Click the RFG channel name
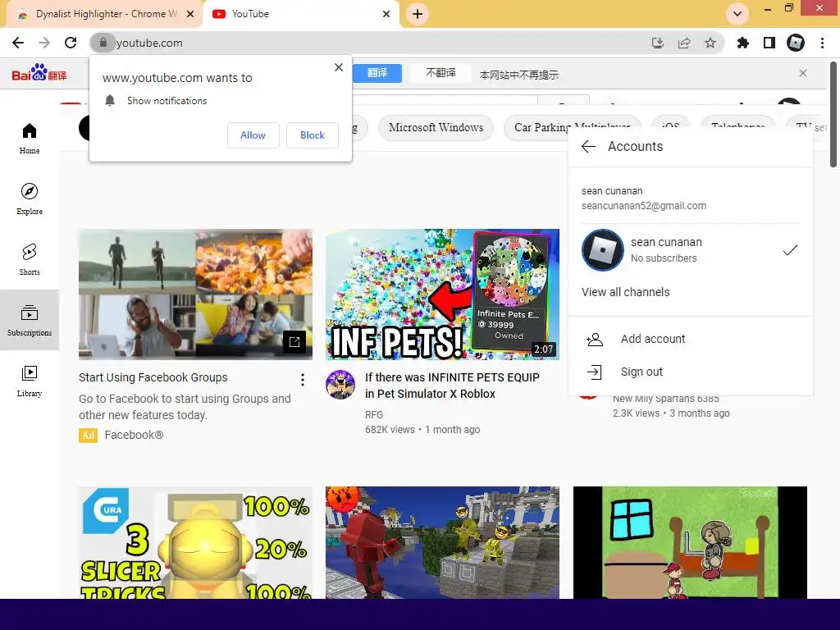The image size is (840, 630). (374, 414)
